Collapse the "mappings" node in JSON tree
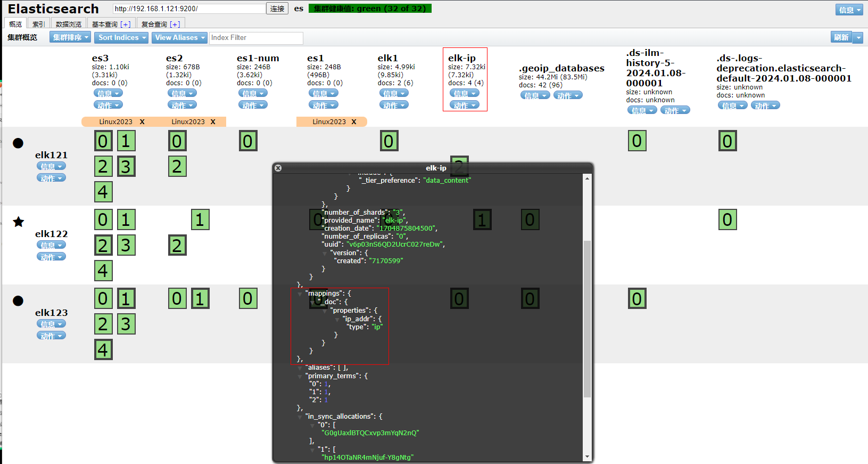Viewport: 868px width, 464px height. (300, 294)
